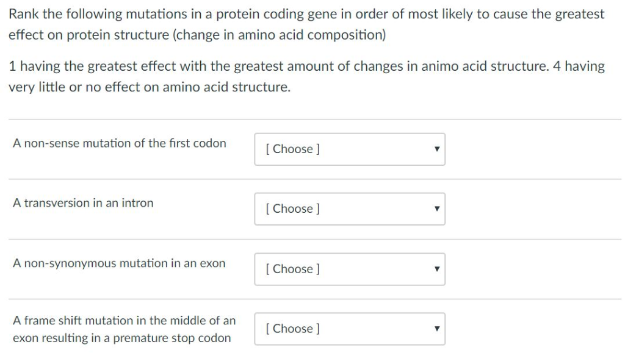The height and width of the screenshot is (364, 625).
Task: Click the "A non-sense mutation of the first codon" label
Action: click(120, 143)
